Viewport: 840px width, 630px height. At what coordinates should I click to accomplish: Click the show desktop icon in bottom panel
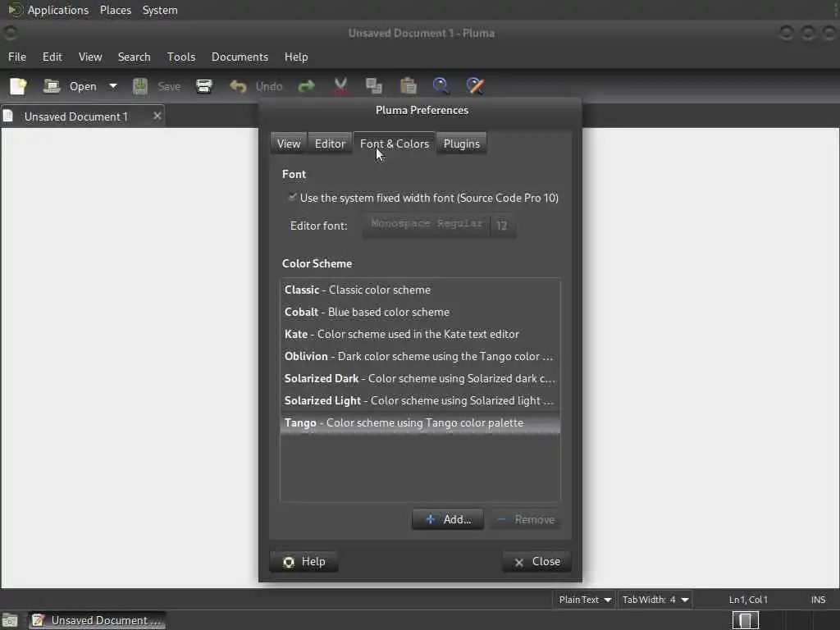click(10, 620)
